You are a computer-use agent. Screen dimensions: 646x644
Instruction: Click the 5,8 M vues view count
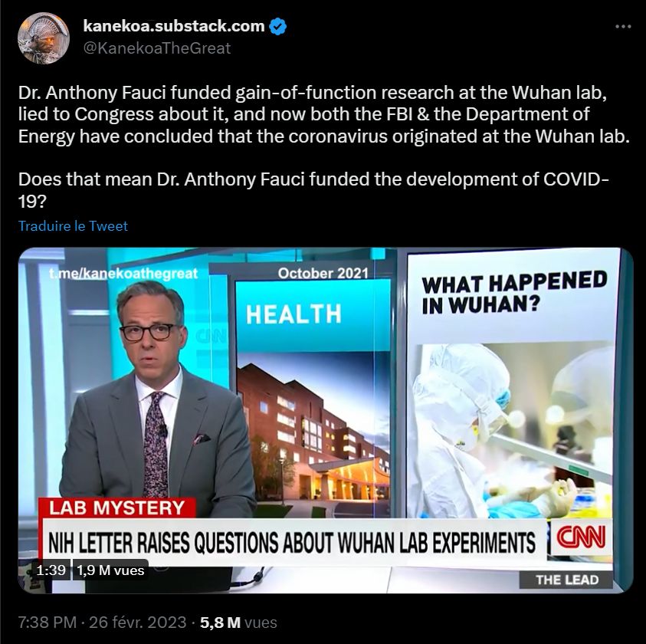pos(238,622)
